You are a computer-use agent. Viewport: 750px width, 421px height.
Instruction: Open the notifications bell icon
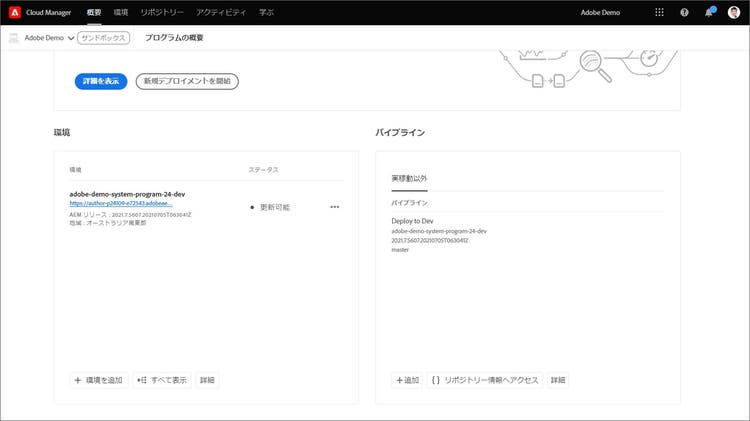coord(709,12)
